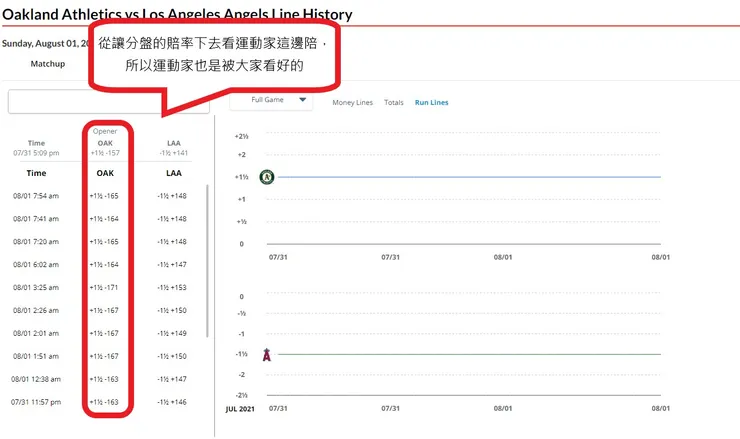The width and height of the screenshot is (740, 439).
Task: Click the 08/01 7:41 am time cell
Action: click(x=36, y=219)
